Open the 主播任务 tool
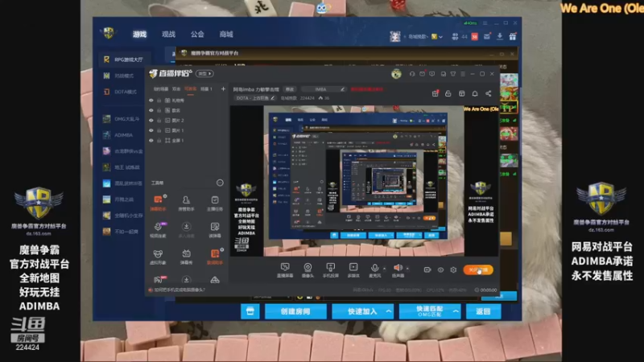 [215, 203]
